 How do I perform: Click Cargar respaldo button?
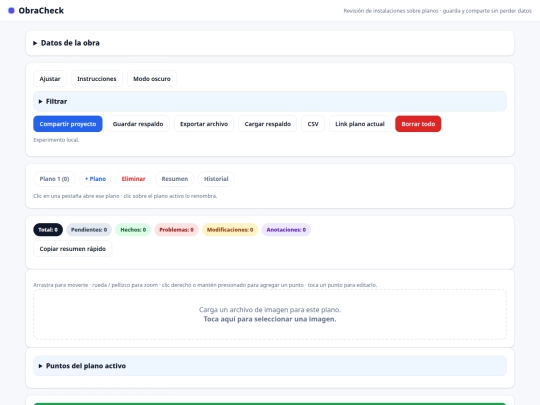tap(268, 124)
